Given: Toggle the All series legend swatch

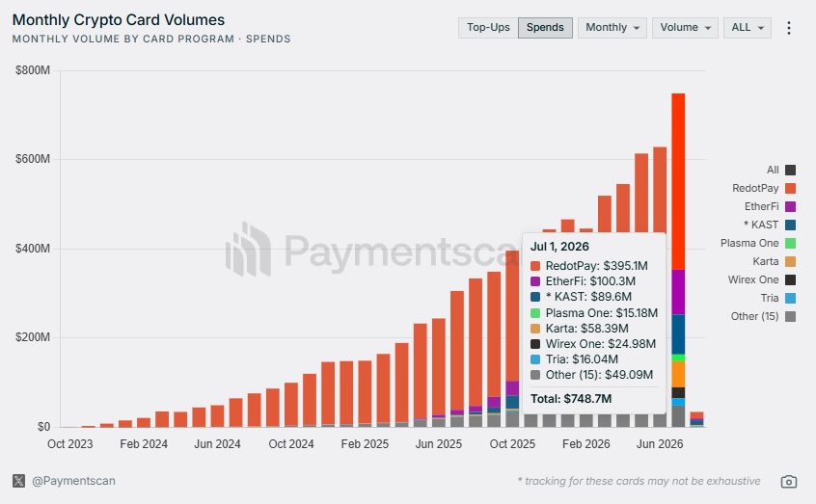Looking at the screenshot, I should pos(790,170).
